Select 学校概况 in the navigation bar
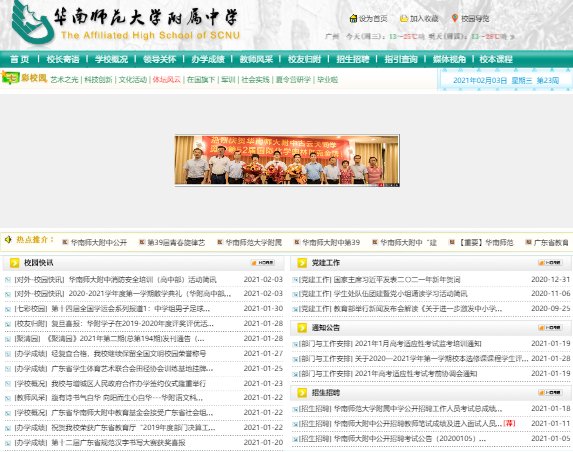The image size is (573, 452). click(111, 59)
